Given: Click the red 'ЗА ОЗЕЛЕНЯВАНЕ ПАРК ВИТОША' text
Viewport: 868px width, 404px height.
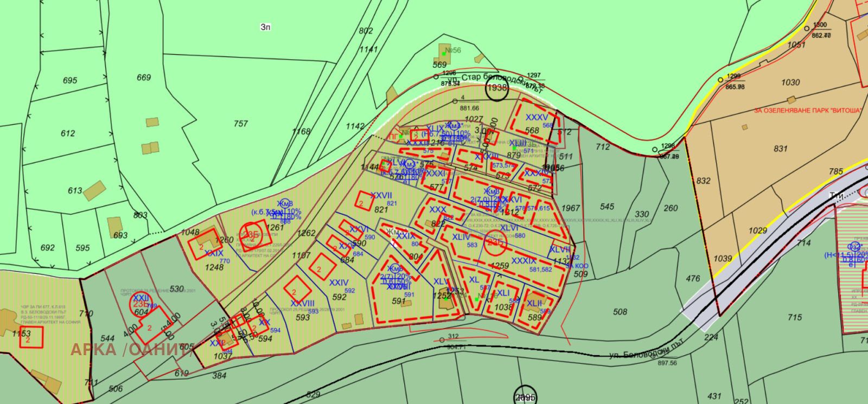Looking at the screenshot, I should pos(807,111).
